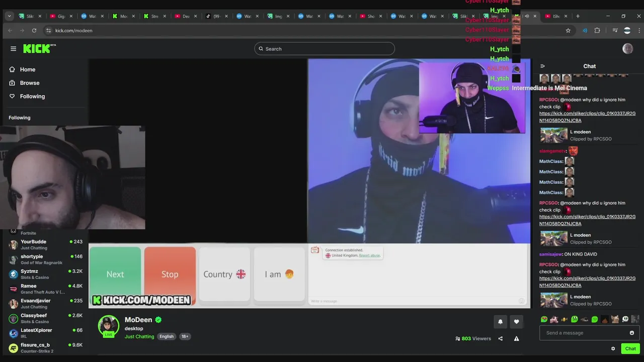Open Evaandjavier's channel in Following list
The width and height of the screenshot is (644, 362).
(45, 304)
